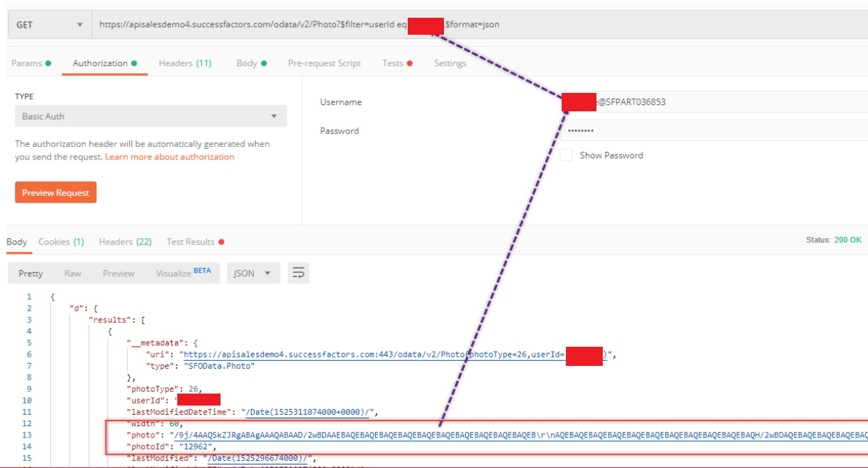The height and width of the screenshot is (468, 868).
Task: Click the "width": 60 line
Action: 155,423
